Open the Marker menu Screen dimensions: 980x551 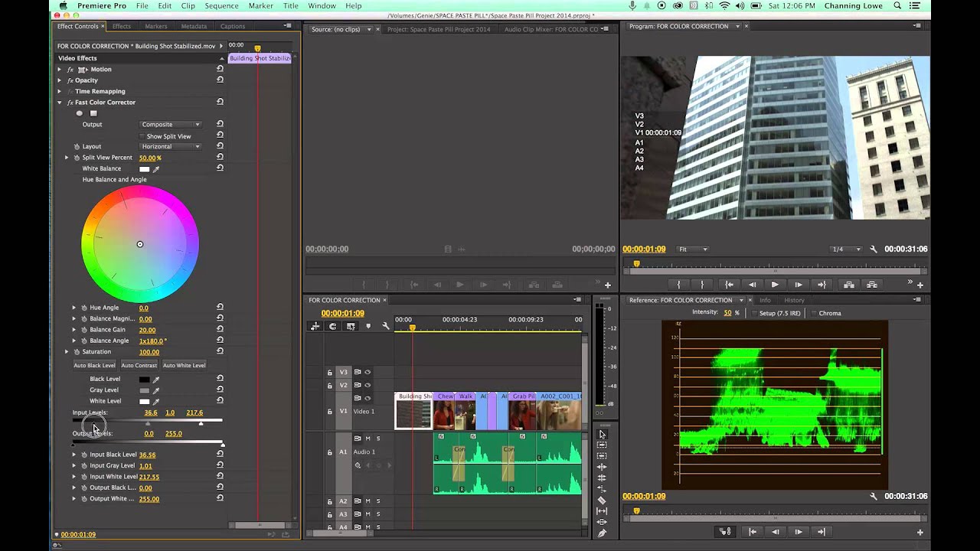(x=261, y=5)
